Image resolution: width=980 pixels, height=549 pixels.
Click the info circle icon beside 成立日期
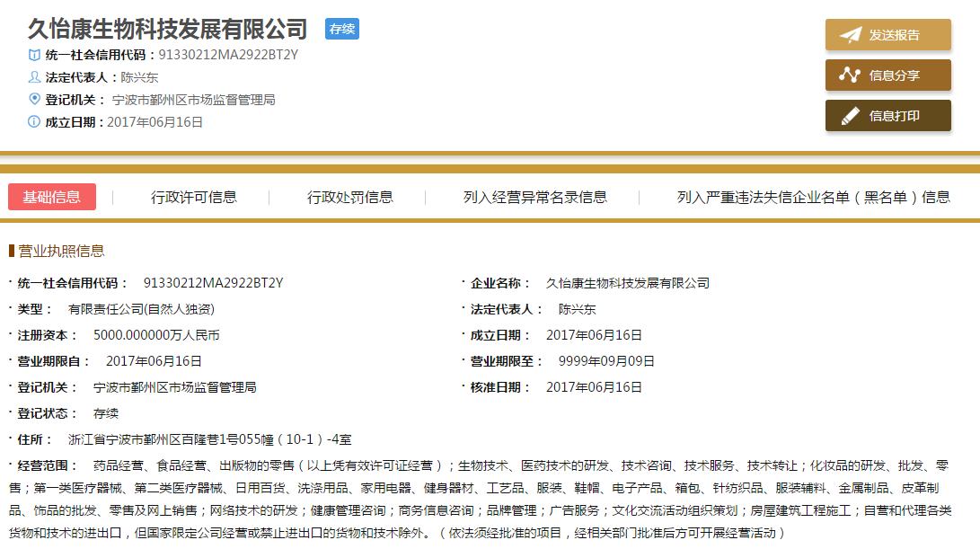35,121
